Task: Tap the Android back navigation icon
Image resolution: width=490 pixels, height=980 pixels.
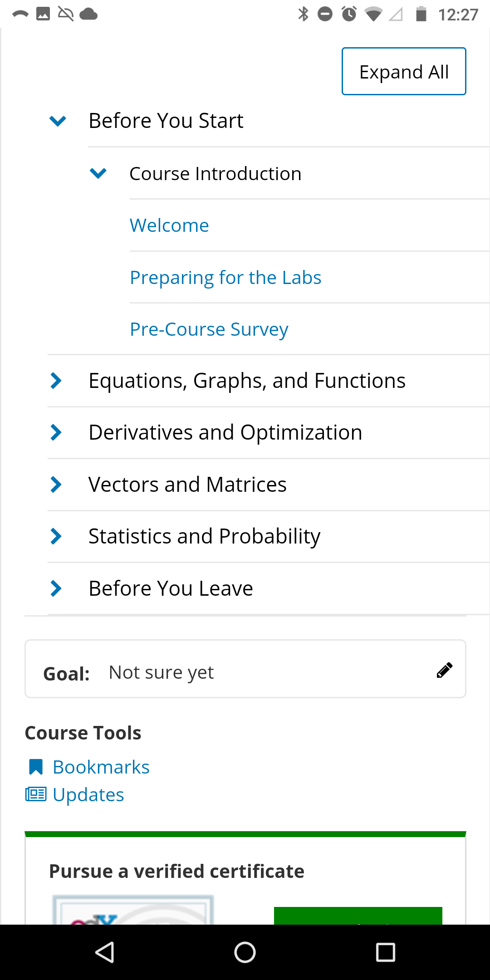Action: [x=105, y=952]
